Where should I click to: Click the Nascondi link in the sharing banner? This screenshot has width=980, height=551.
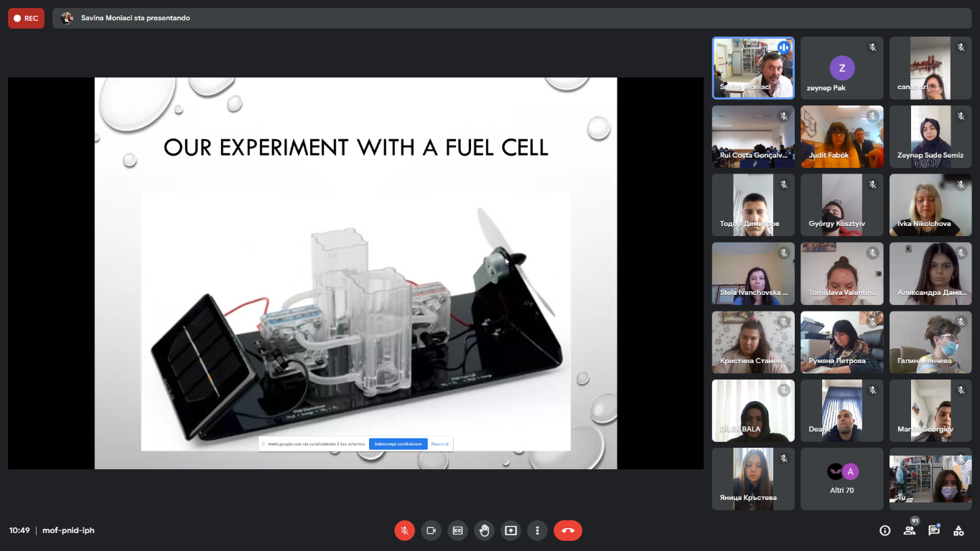tap(440, 444)
